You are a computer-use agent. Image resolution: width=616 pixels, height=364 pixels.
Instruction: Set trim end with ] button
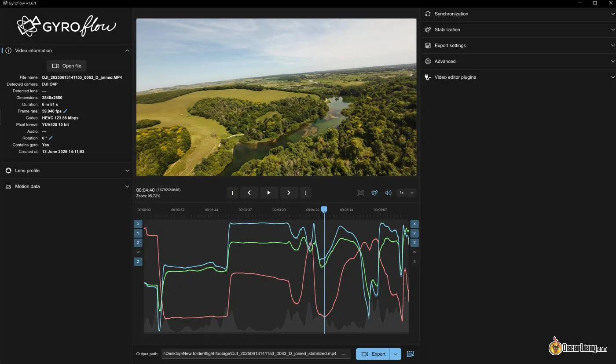click(x=306, y=193)
